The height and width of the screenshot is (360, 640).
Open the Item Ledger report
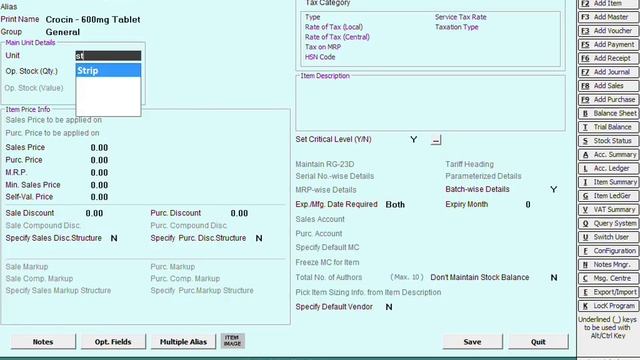[x=608, y=196]
